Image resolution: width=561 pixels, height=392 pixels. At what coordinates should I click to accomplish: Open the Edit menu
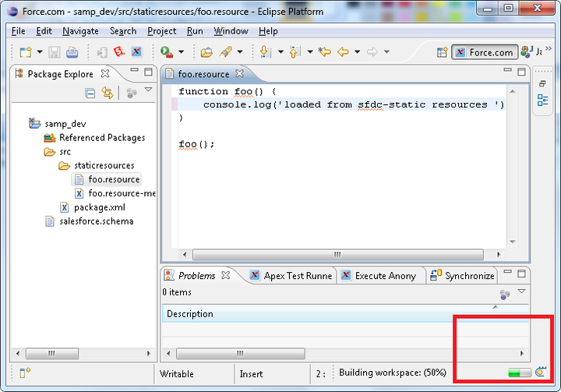44,31
